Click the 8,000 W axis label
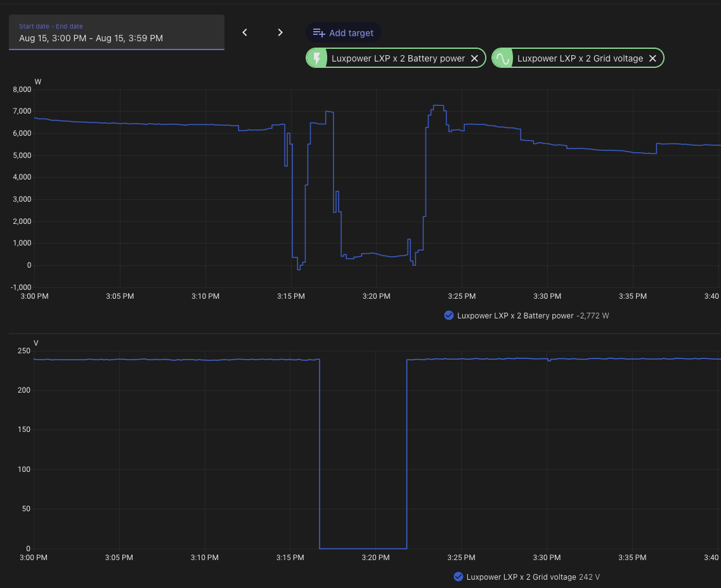 (x=22, y=89)
